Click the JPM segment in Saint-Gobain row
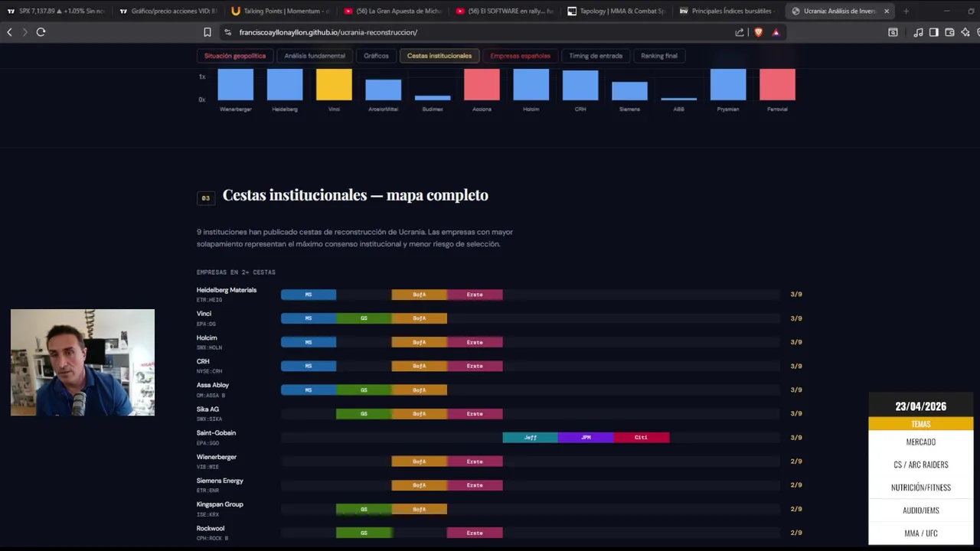The width and height of the screenshot is (980, 551). 586,438
